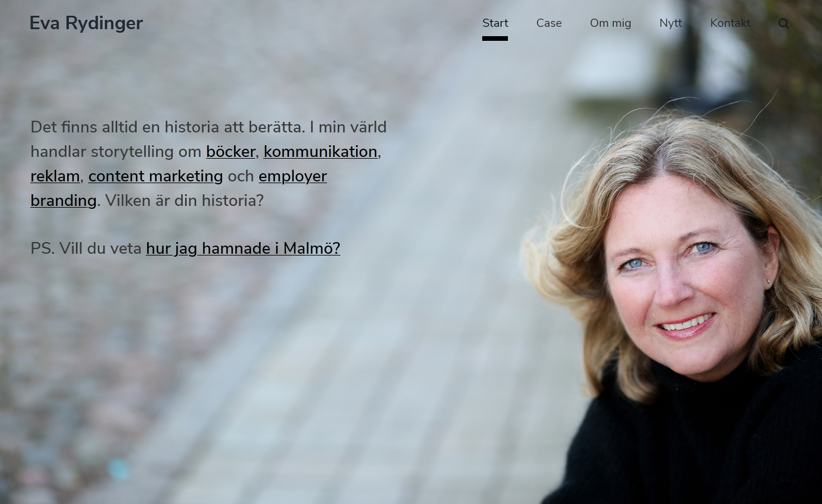
Task: Read hur jag hamnade i Malmö
Action: coord(243,249)
